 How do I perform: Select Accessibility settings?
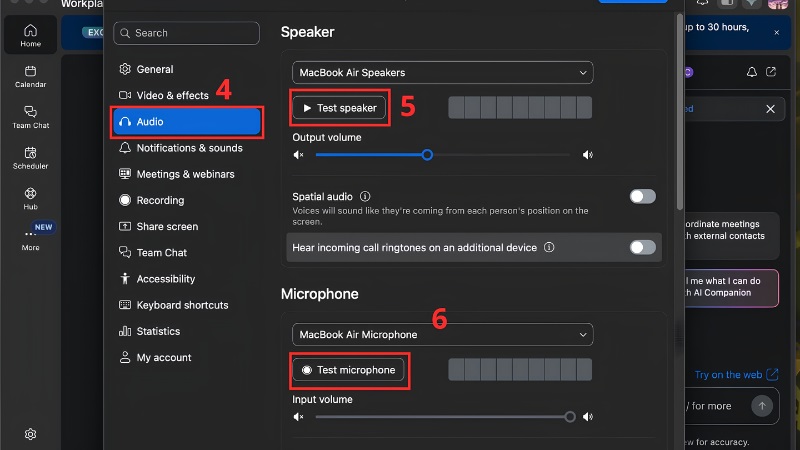click(x=186, y=279)
